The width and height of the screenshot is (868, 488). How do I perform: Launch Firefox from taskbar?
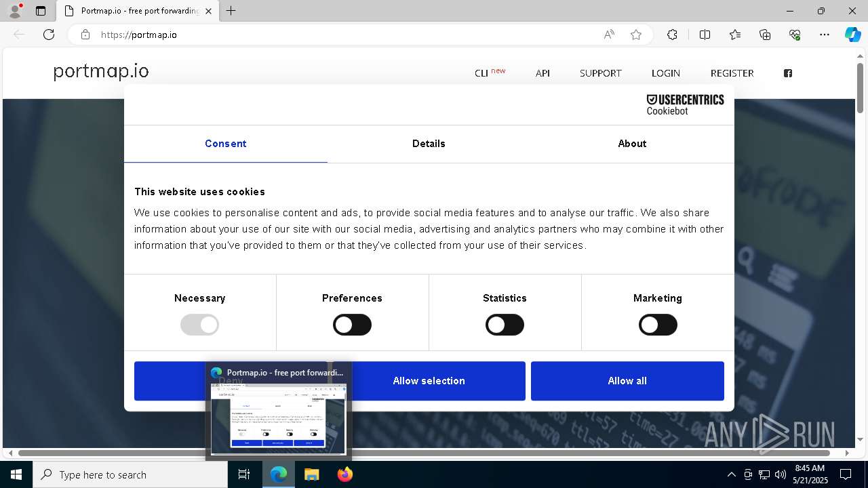(344, 474)
